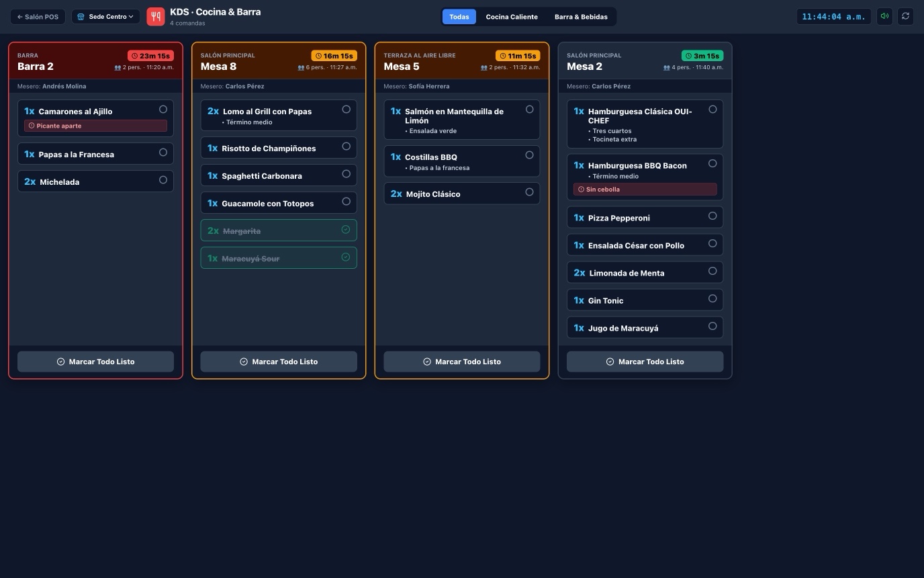Click the 11:44:04 a.m. clock display
The height and width of the screenshot is (578, 924).
coord(834,17)
